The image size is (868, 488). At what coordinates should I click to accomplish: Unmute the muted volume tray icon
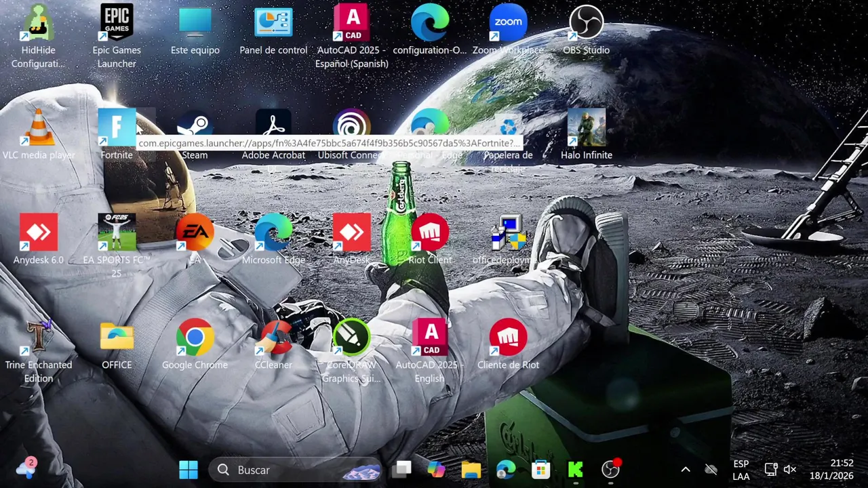pos(790,470)
